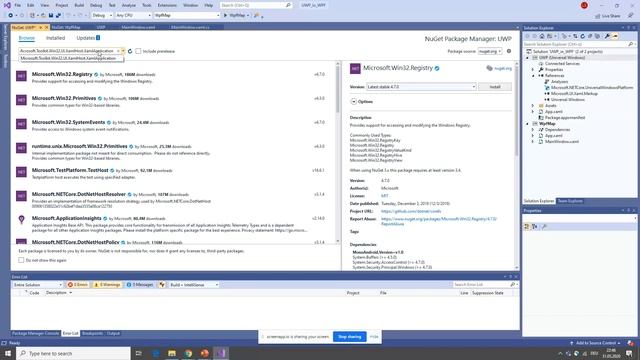Click the notification center icon in system tray
640x360 pixels.
click(629, 353)
